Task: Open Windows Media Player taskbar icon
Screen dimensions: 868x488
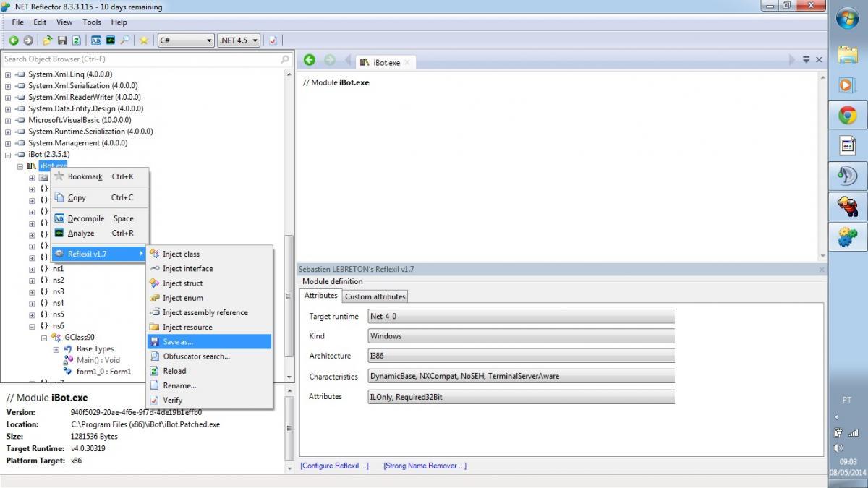Action: pos(848,85)
